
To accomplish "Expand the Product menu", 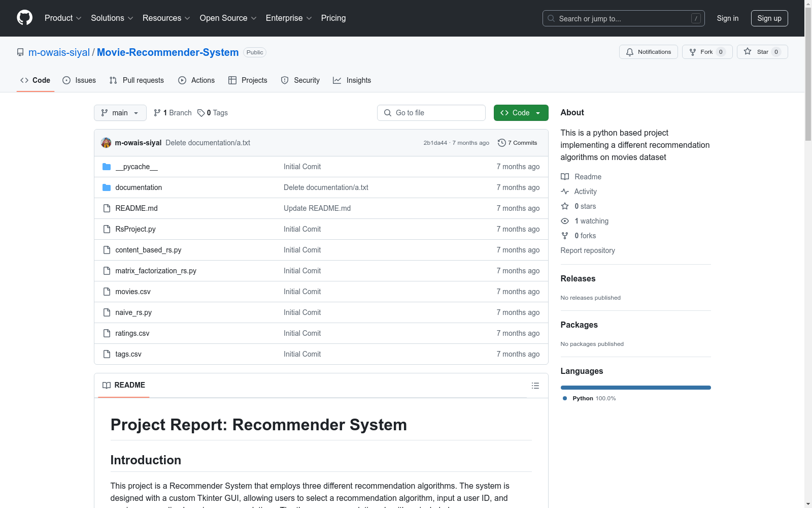I will [x=63, y=18].
